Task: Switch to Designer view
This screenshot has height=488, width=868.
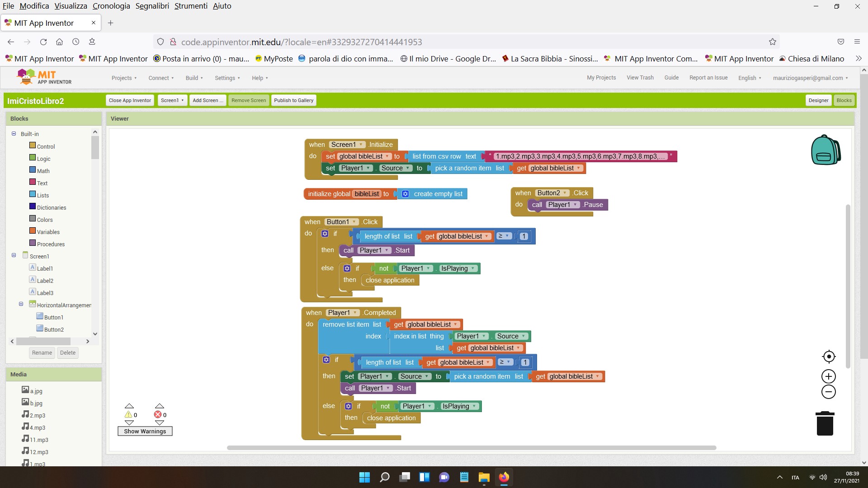Action: click(x=818, y=100)
